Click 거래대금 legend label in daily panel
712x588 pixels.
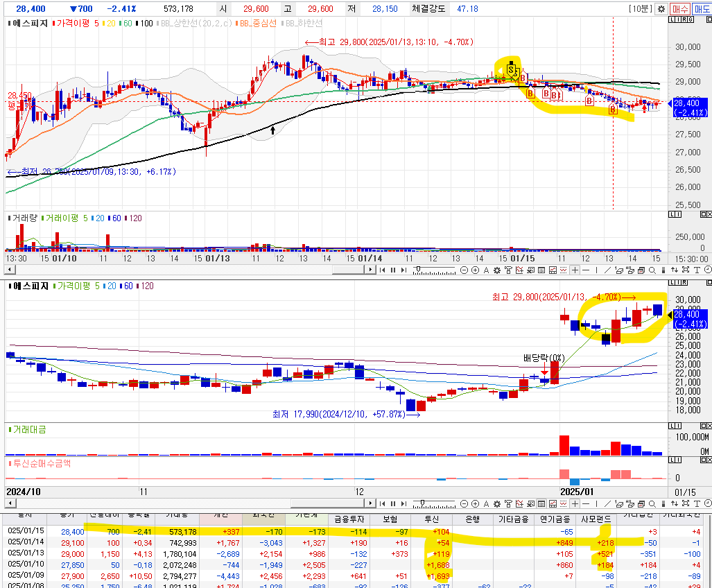[x=30, y=429]
